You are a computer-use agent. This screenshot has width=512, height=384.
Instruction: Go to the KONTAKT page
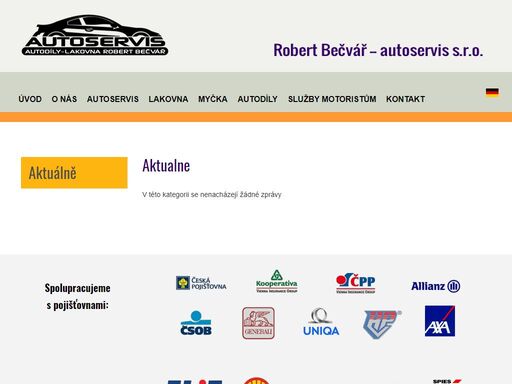click(405, 99)
